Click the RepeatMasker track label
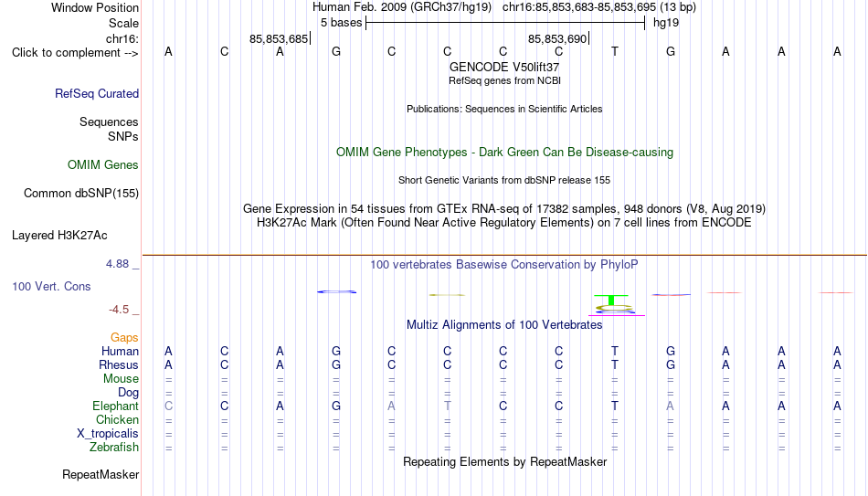This screenshot has height=496, width=868. pos(101,475)
